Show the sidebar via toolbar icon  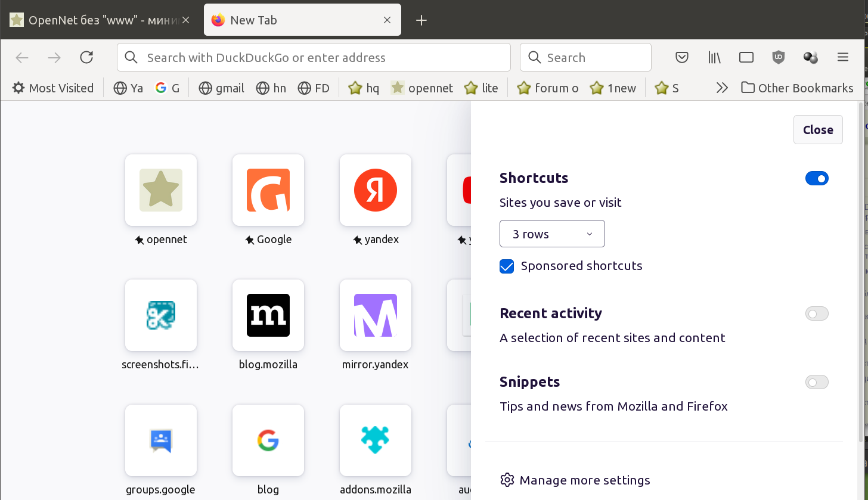coord(746,57)
